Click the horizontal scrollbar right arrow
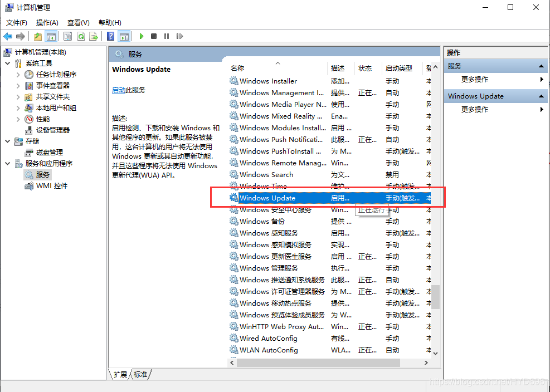Image resolution: width=550 pixels, height=392 pixels. [426, 363]
